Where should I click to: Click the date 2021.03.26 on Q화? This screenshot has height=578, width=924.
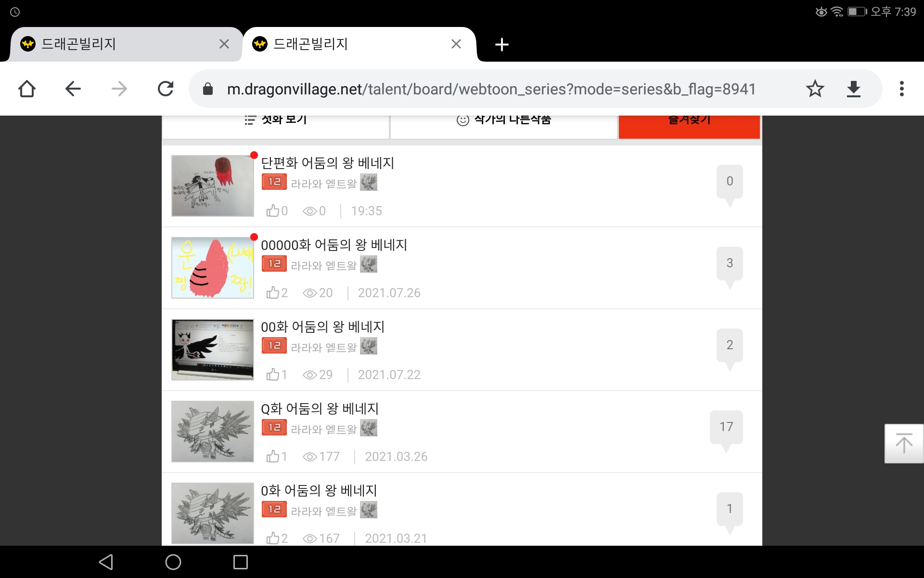(396, 457)
